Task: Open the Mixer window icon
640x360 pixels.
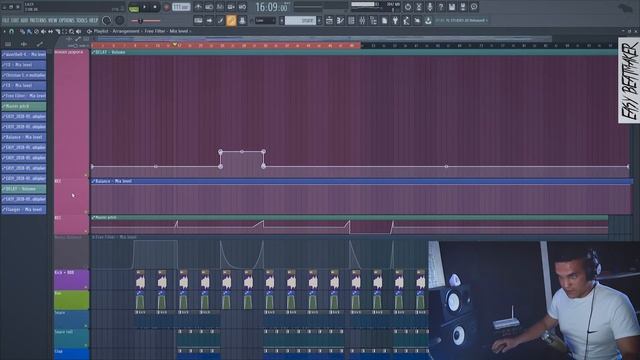Action: (362, 20)
